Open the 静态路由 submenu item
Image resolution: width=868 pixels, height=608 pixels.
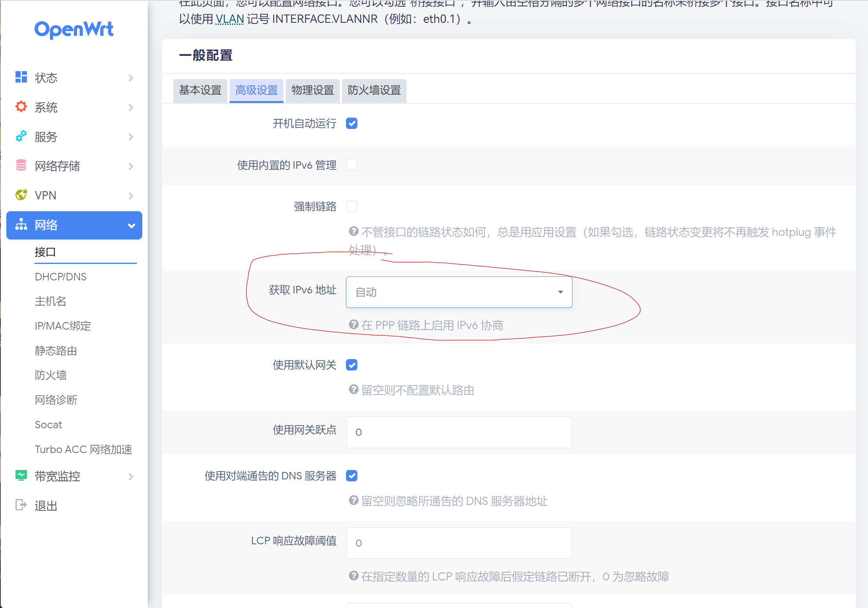(x=56, y=351)
